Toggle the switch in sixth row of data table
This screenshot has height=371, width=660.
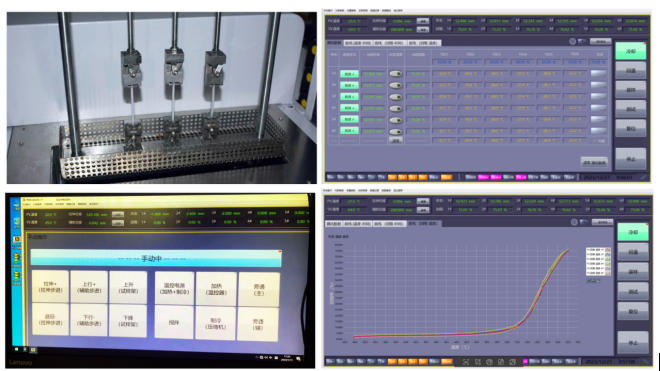coord(395,131)
